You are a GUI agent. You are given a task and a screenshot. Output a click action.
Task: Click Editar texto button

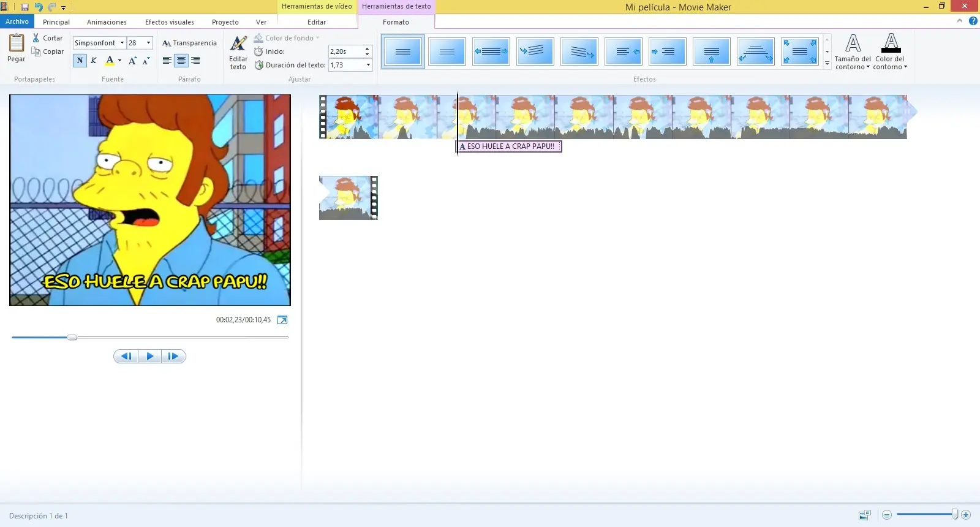pos(238,53)
